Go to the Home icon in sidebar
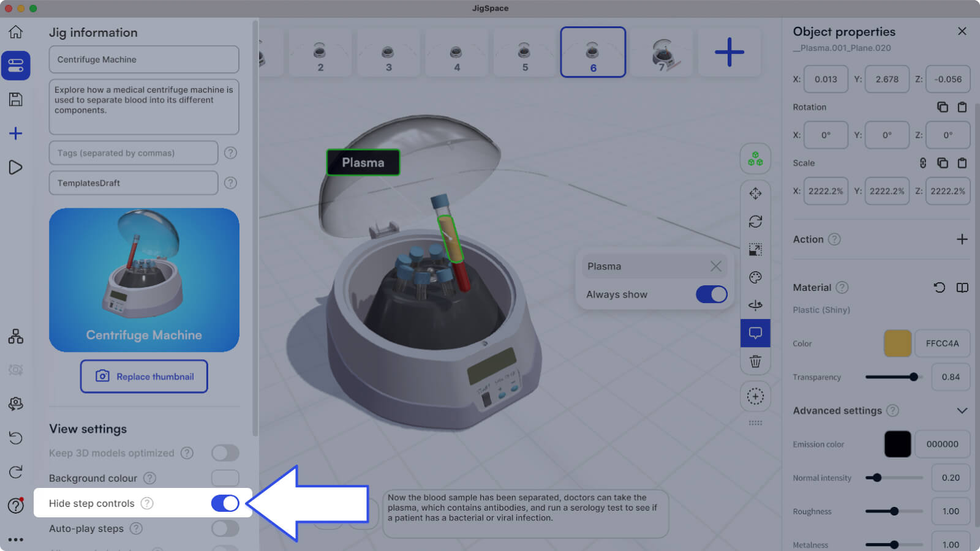The image size is (980, 551). pos(16,32)
